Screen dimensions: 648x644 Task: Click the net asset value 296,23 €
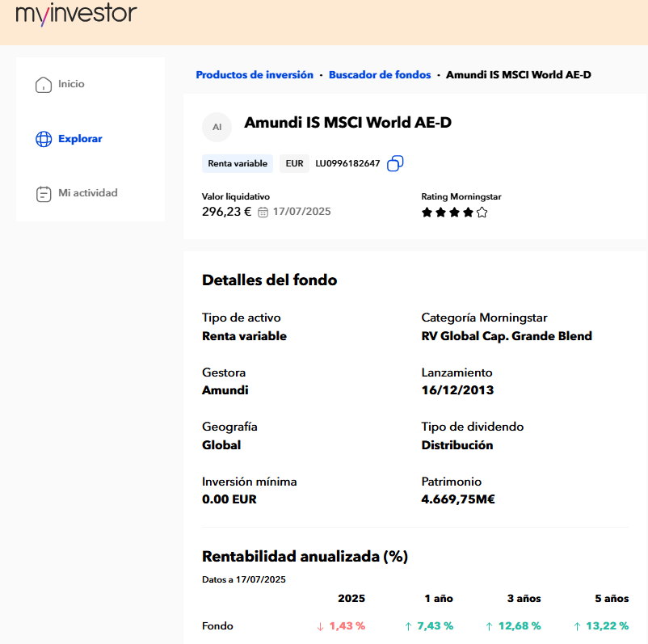tap(226, 212)
